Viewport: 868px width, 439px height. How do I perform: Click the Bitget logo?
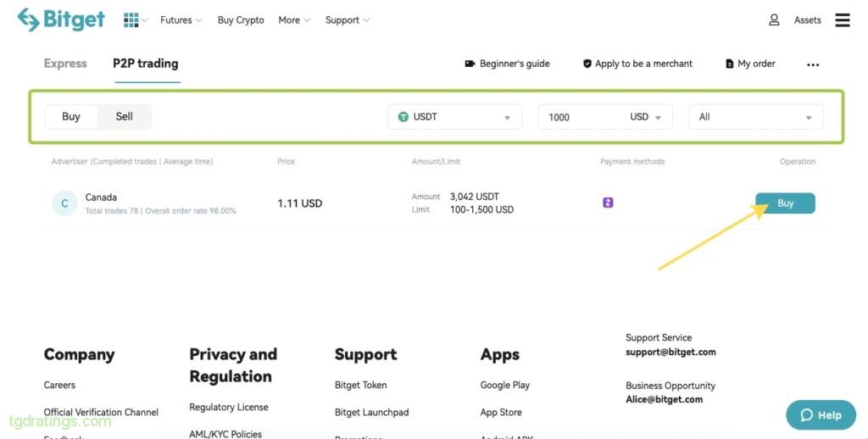(x=61, y=20)
